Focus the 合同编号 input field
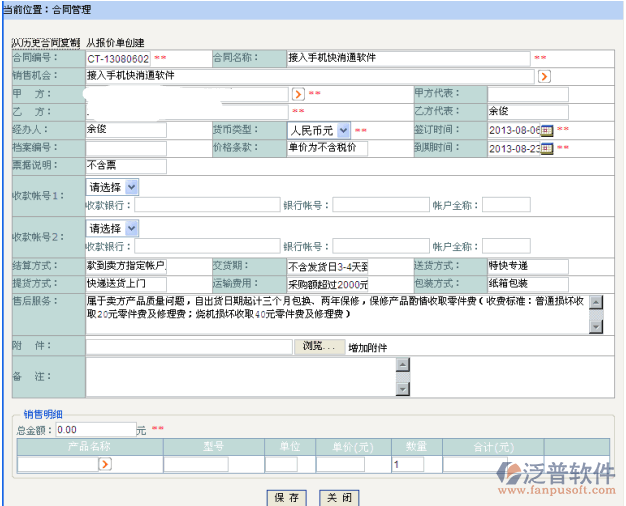The image size is (626, 506). pyautogui.click(x=118, y=58)
